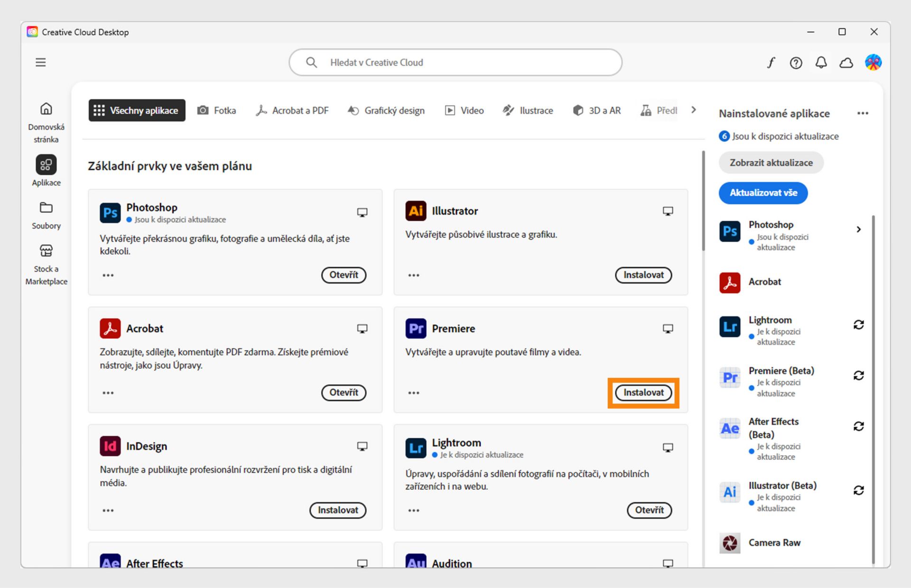Viewport: 911px width, 588px height.
Task: Click Instalovat on InDesign card
Action: tap(338, 510)
